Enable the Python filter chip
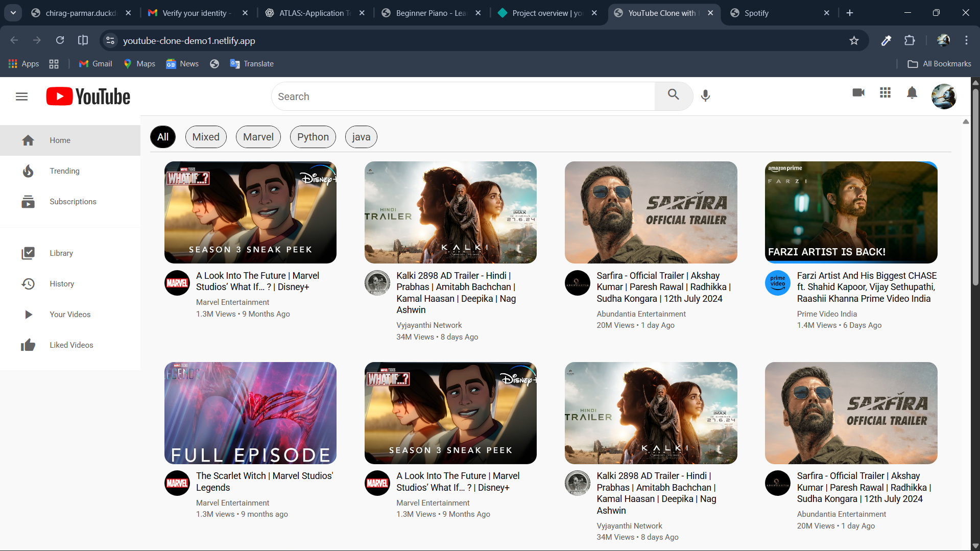 313,137
